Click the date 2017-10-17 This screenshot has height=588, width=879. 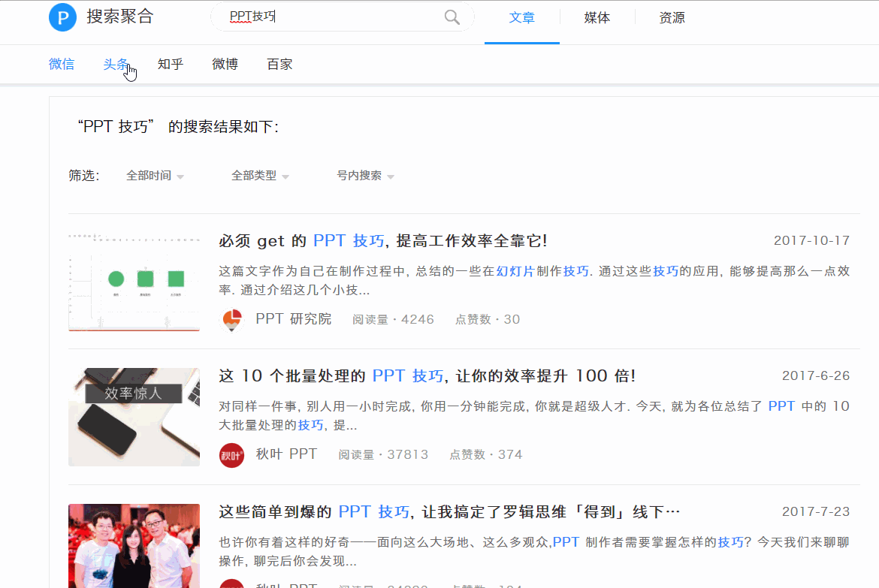click(x=811, y=240)
